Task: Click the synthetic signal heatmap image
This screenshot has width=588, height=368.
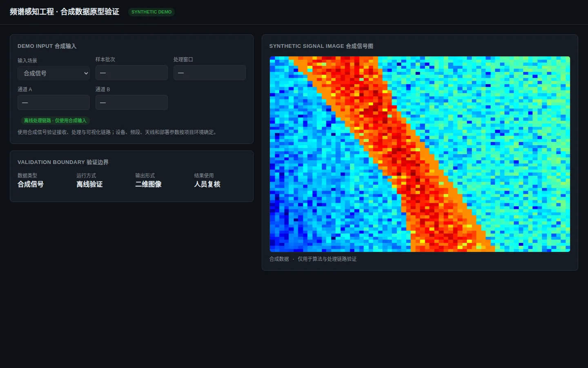Action: tap(420, 154)
